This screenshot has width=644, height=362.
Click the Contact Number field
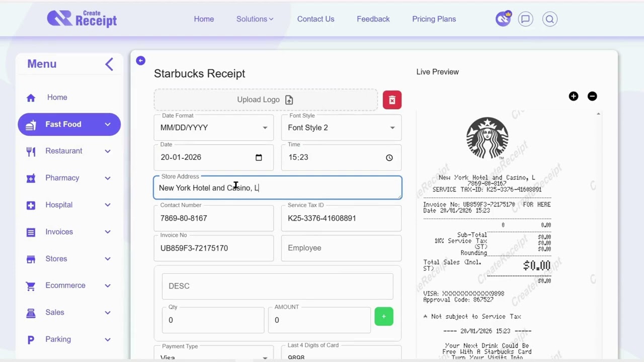coord(214,218)
